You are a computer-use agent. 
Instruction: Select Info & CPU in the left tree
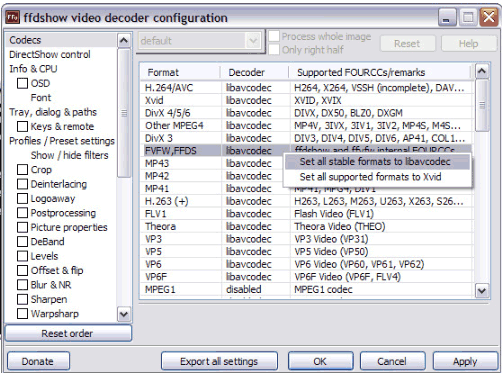pyautogui.click(x=33, y=69)
